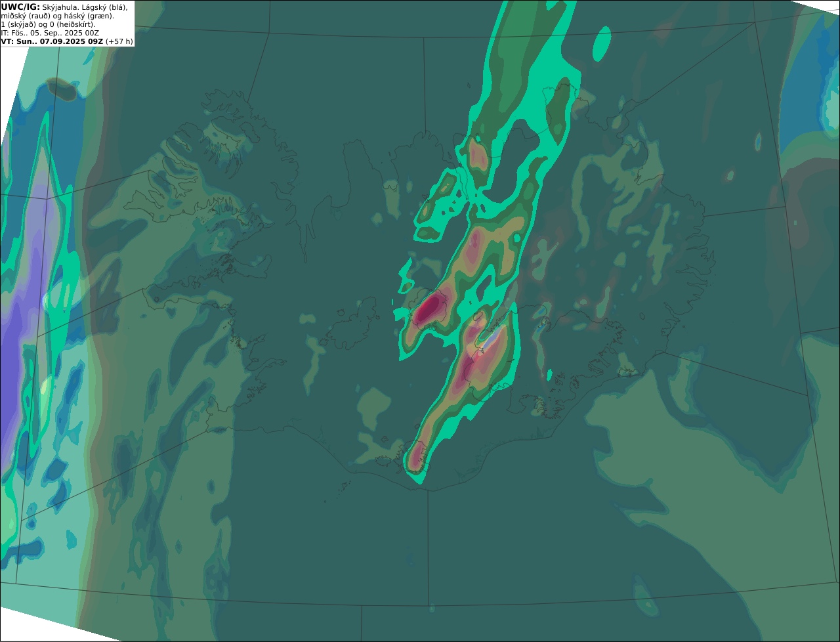Click the '(+57 h)' forecast offset text
Viewport: 840px width, 642px height.
click(x=119, y=41)
